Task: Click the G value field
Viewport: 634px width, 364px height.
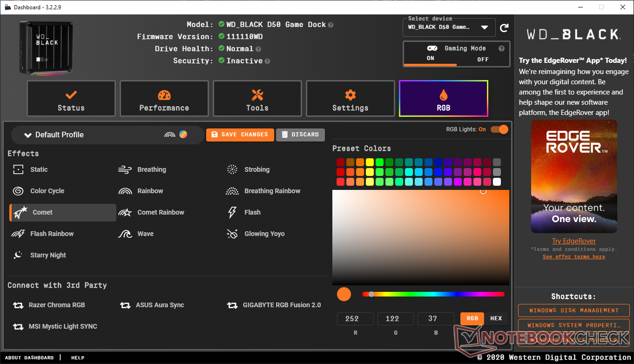Action: (x=395, y=319)
